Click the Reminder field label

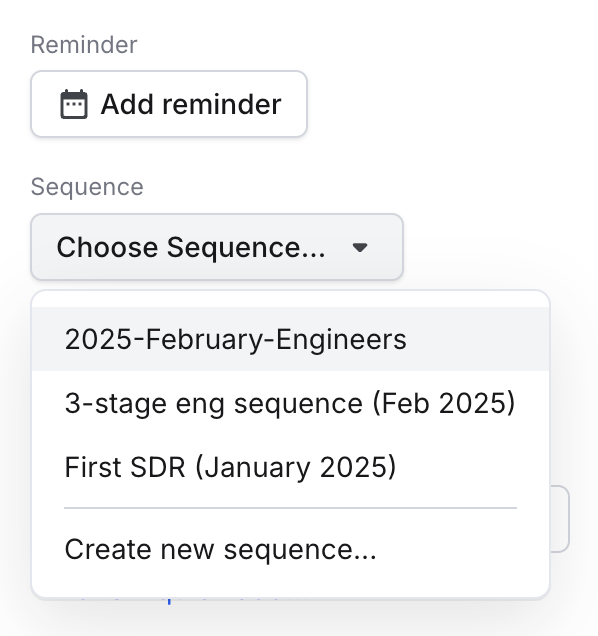pyautogui.click(x=84, y=45)
